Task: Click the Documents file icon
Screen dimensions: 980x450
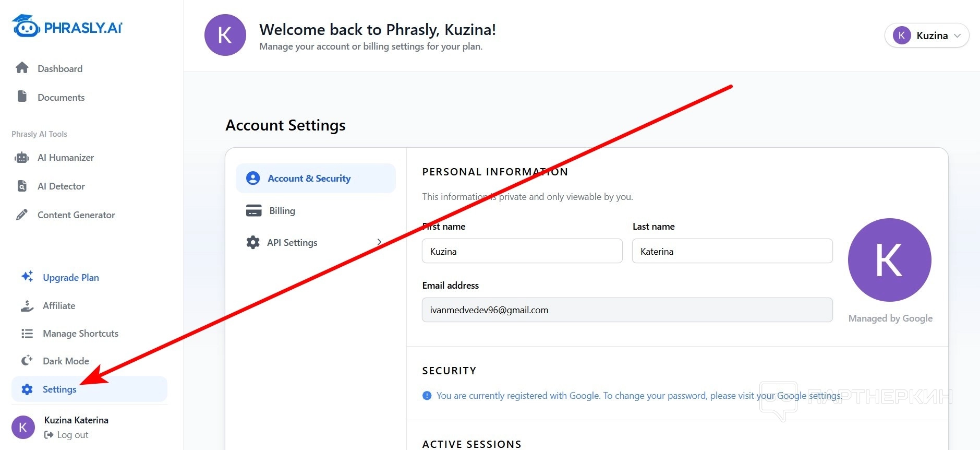Action: tap(22, 97)
